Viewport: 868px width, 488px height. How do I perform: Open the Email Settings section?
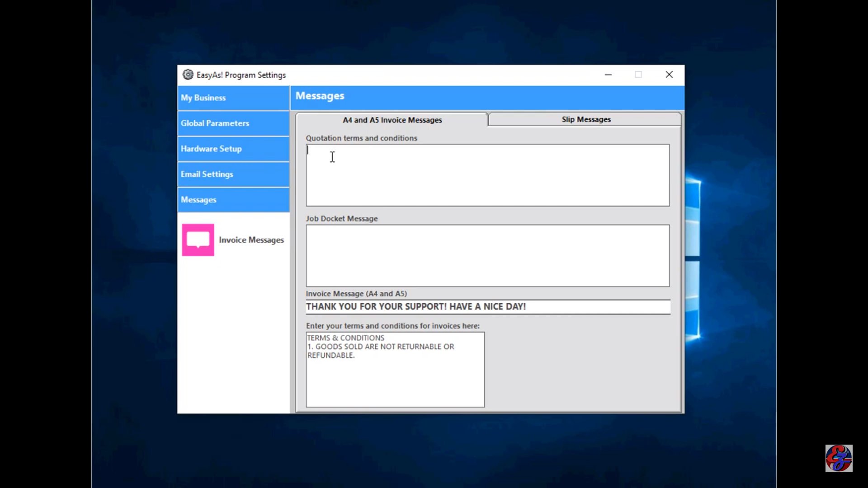(233, 174)
